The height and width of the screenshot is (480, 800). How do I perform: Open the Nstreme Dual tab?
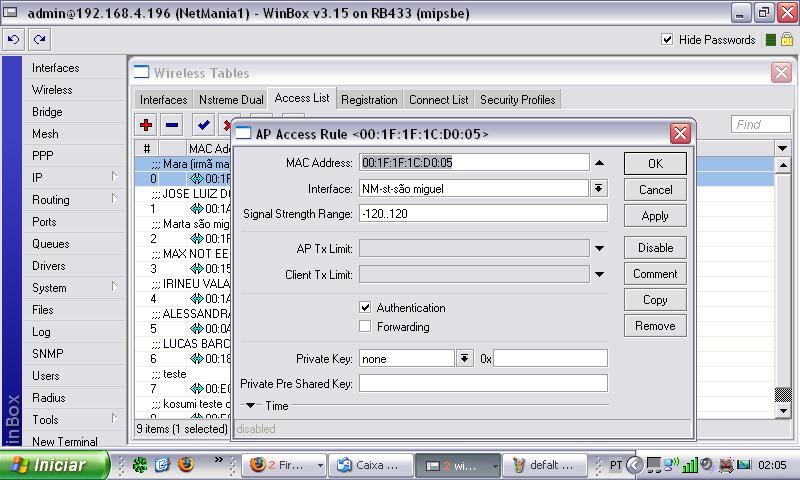point(231,99)
